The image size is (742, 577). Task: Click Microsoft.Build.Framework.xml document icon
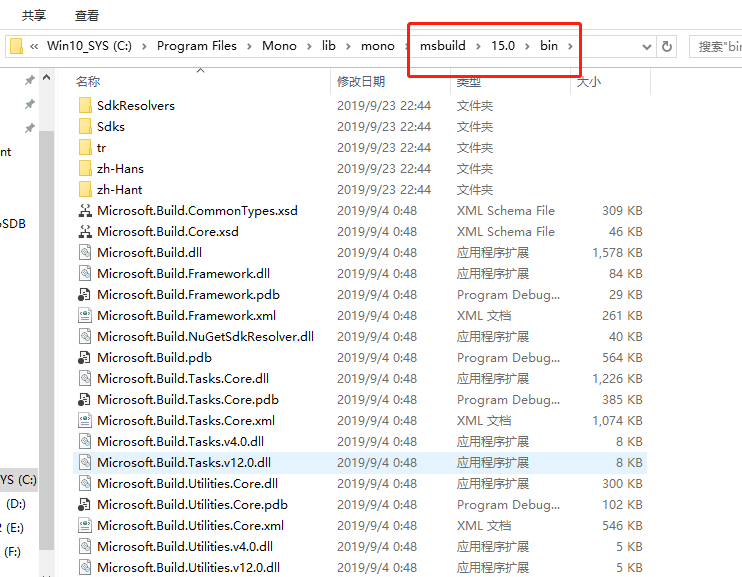[85, 315]
